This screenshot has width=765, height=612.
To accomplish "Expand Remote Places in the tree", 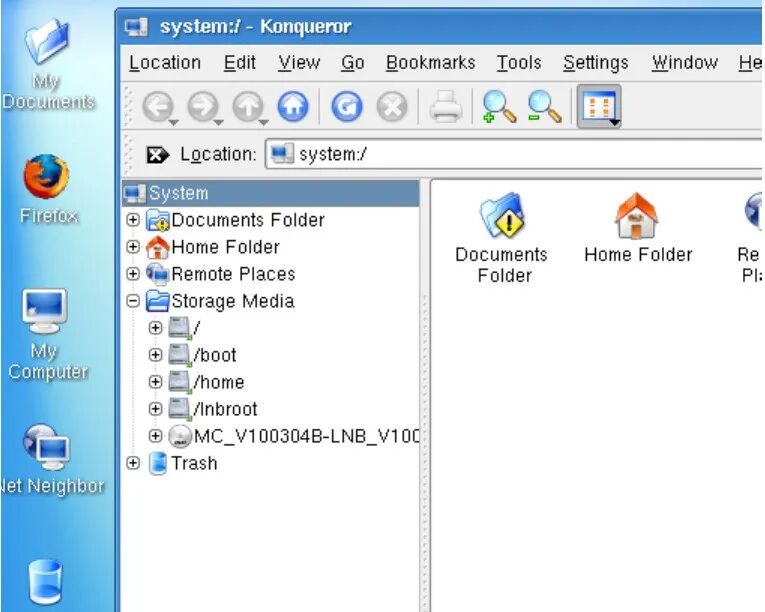I will (133, 274).
